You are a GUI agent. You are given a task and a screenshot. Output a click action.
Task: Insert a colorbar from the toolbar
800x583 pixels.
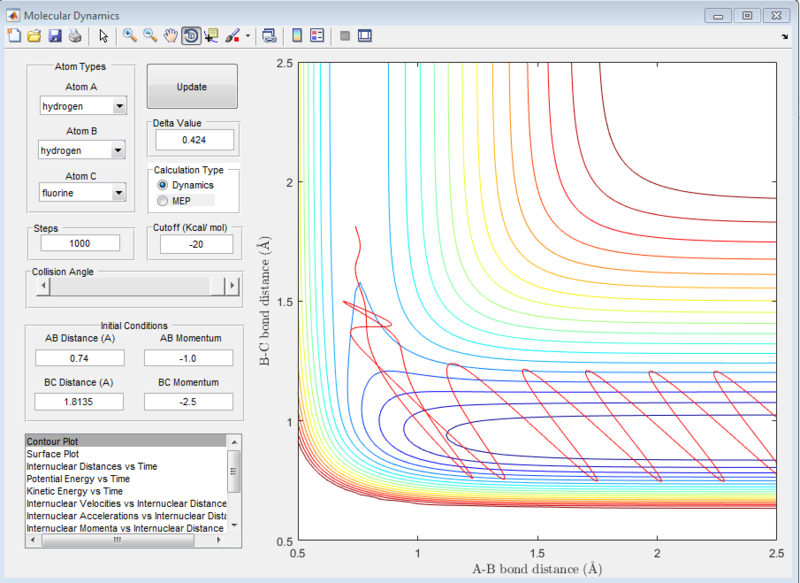point(296,36)
